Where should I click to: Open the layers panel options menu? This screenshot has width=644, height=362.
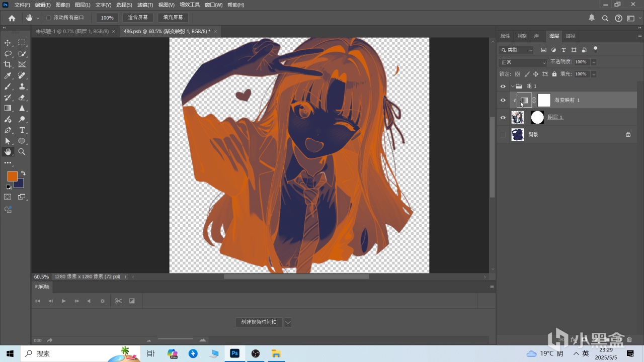pyautogui.click(x=640, y=36)
